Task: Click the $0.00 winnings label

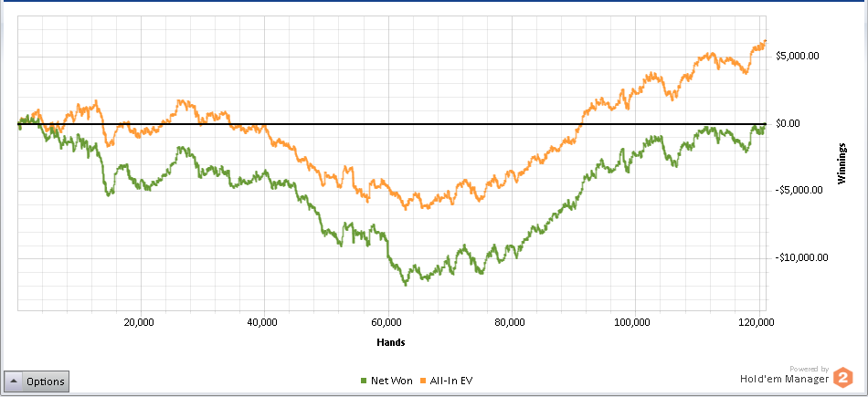Action: click(788, 123)
